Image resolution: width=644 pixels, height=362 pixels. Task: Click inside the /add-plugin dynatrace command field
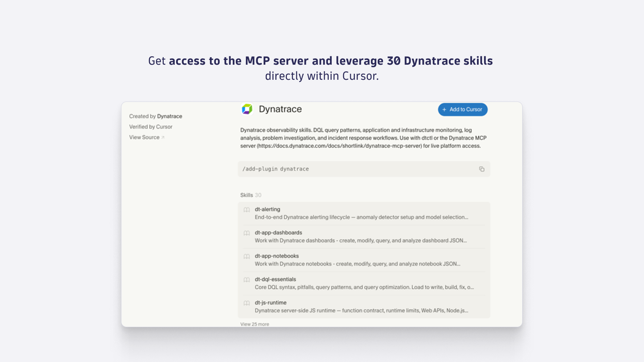pyautogui.click(x=364, y=169)
